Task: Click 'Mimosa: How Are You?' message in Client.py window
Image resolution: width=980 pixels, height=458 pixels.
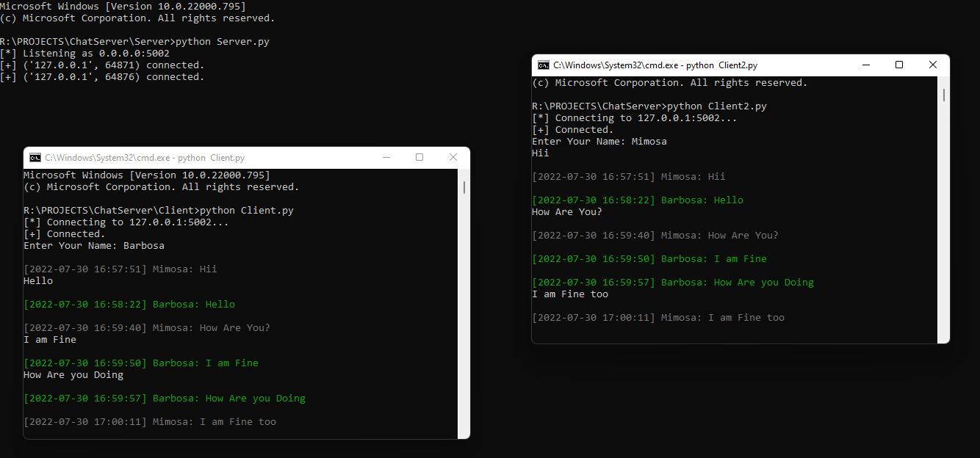Action: click(147, 328)
